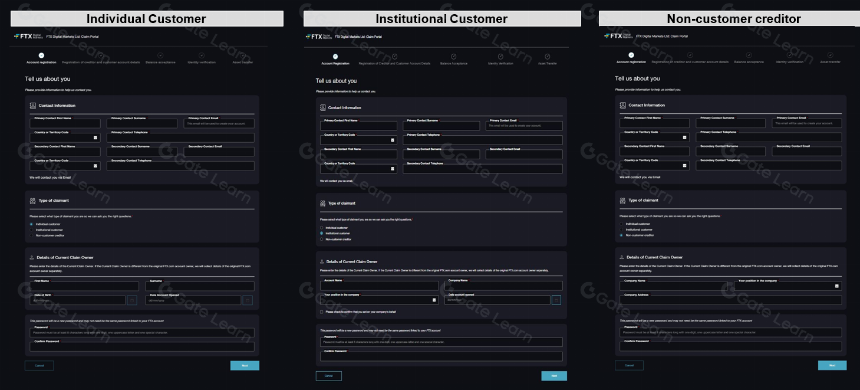Open Your position in the company dropdown, Non-customer form

tap(788, 286)
